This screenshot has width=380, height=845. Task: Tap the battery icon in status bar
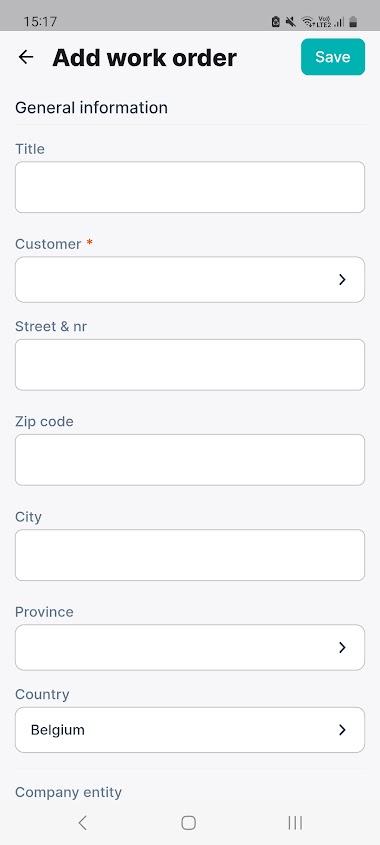point(353,22)
